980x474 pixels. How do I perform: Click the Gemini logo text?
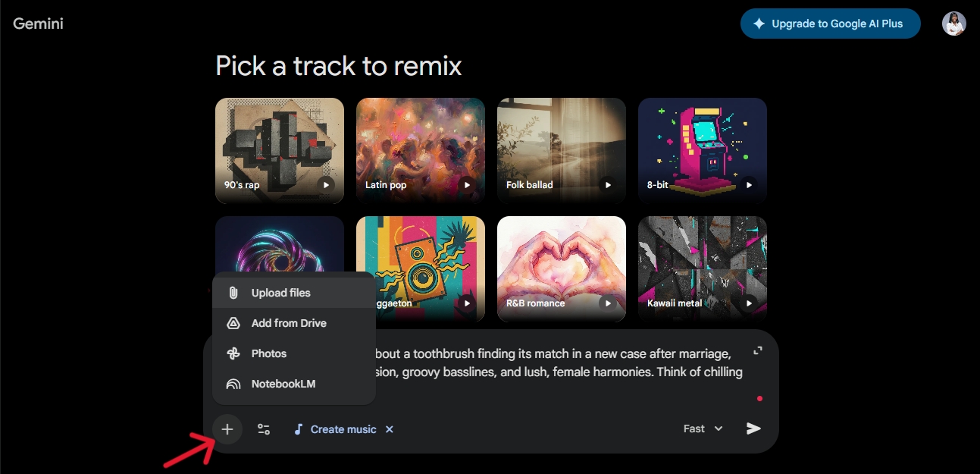coord(38,24)
